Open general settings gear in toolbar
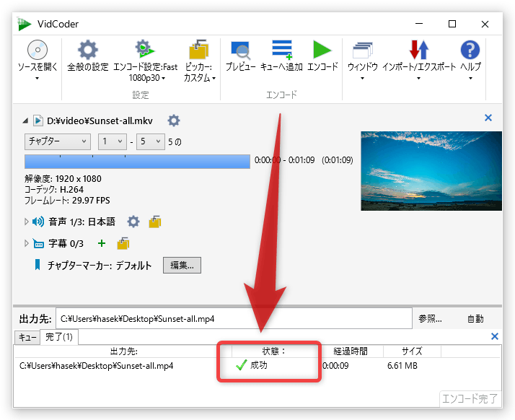 click(x=88, y=50)
